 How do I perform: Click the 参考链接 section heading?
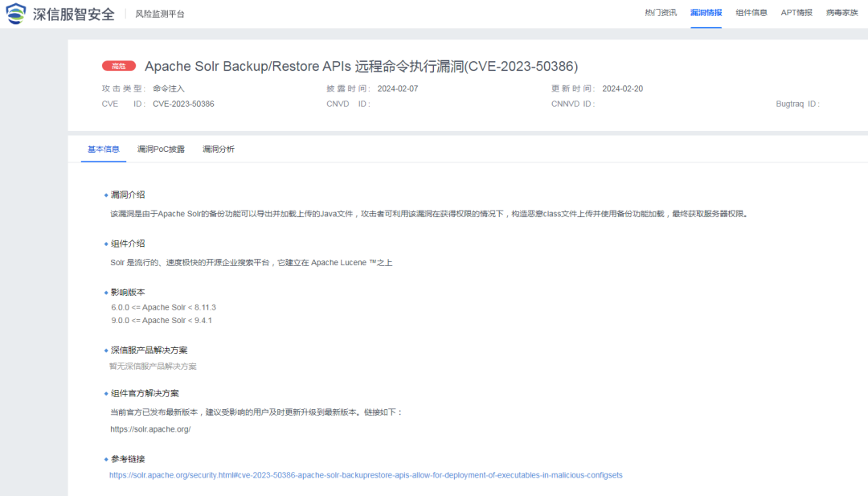[x=128, y=459]
